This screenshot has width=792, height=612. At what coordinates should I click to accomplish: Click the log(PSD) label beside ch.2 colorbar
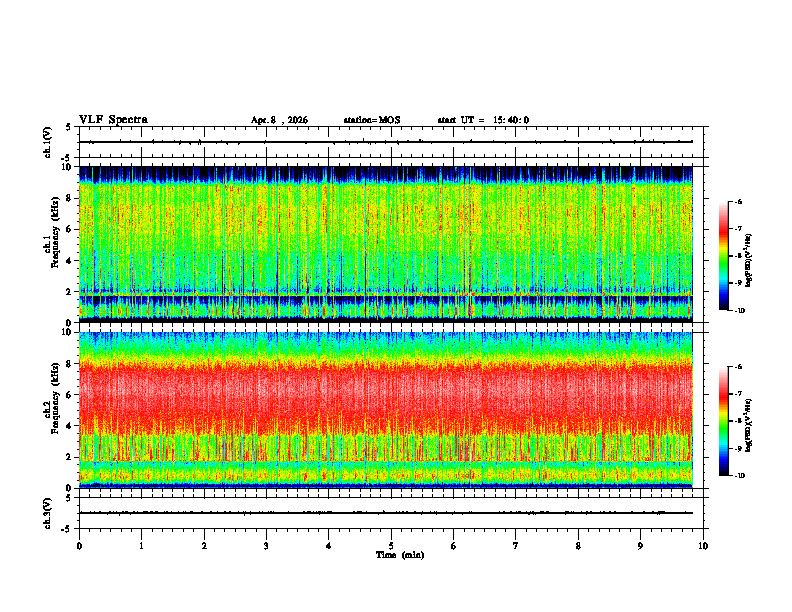(x=749, y=425)
